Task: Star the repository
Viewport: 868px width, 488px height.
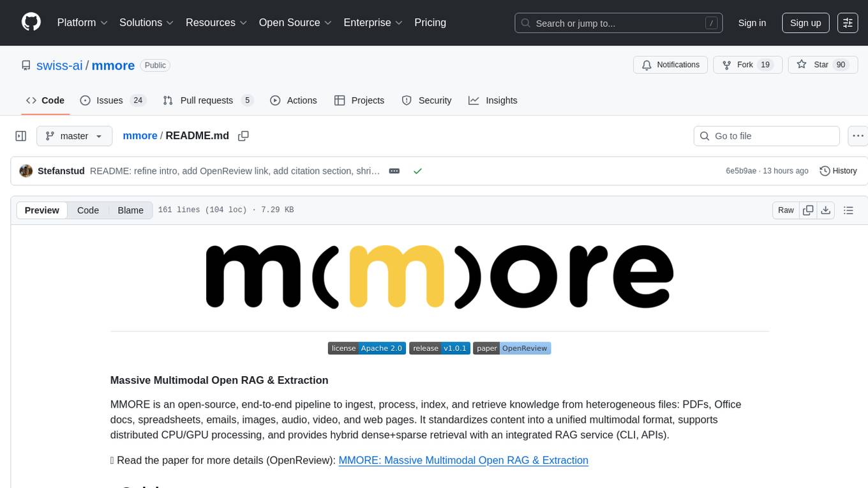Action: click(823, 65)
